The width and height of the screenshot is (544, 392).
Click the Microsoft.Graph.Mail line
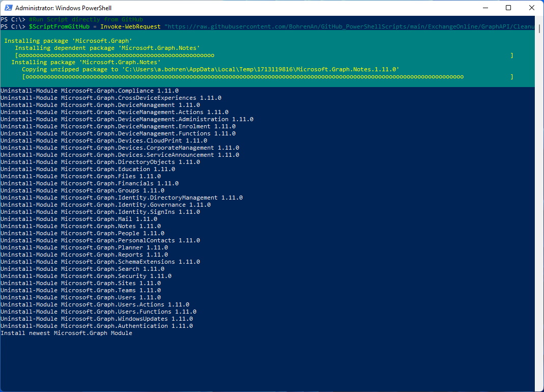pyautogui.click(x=79, y=219)
